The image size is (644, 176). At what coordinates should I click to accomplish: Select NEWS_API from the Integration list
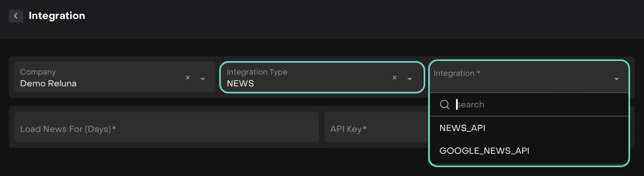point(462,128)
